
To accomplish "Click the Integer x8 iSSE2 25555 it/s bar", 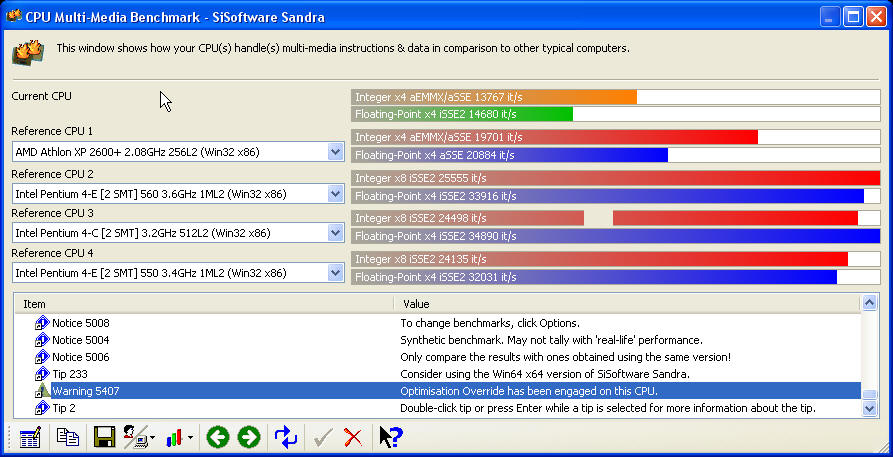I will click(x=616, y=178).
